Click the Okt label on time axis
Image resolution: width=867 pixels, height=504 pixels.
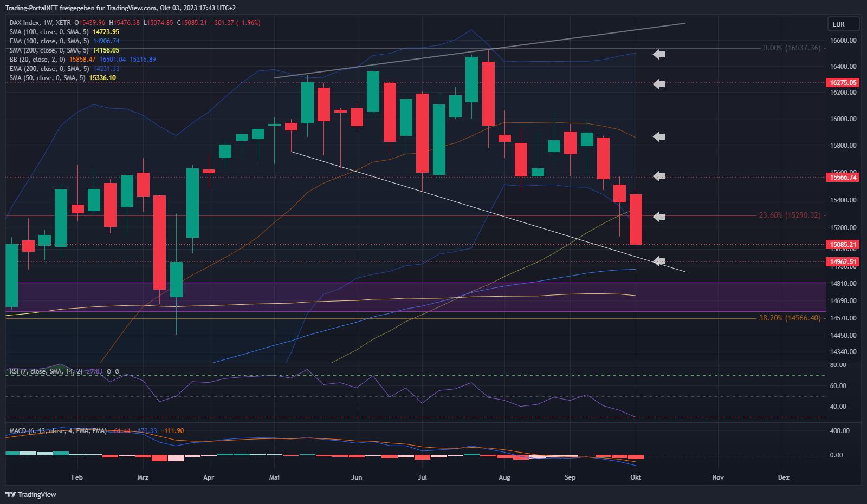[x=636, y=477]
